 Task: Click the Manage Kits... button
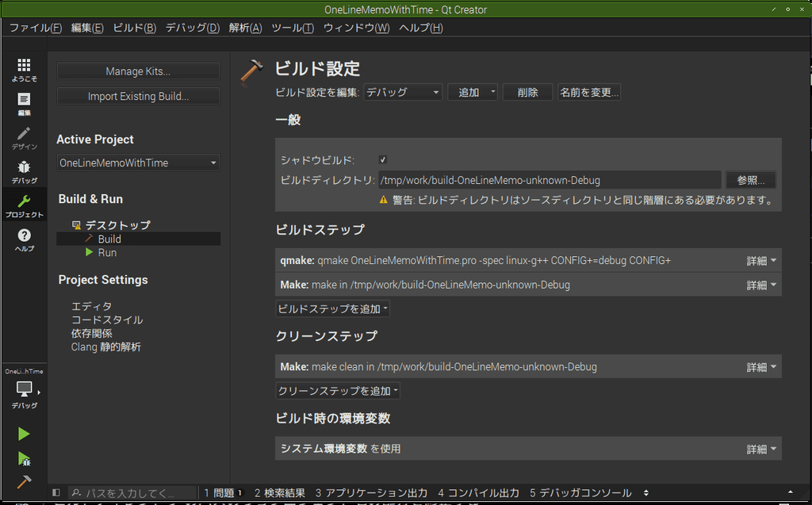138,71
